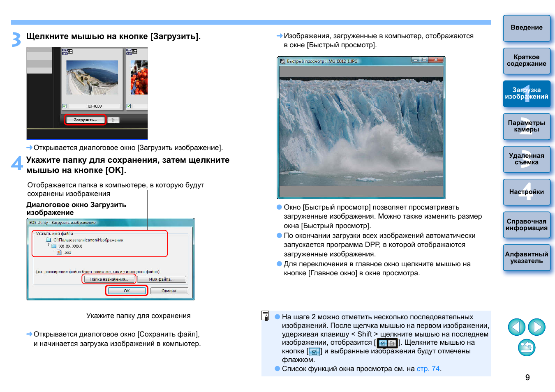Image resolution: width=555 pixels, height=392 pixels.
Task: Click the round return-to-previous-view icon
Action: [x=527, y=348]
